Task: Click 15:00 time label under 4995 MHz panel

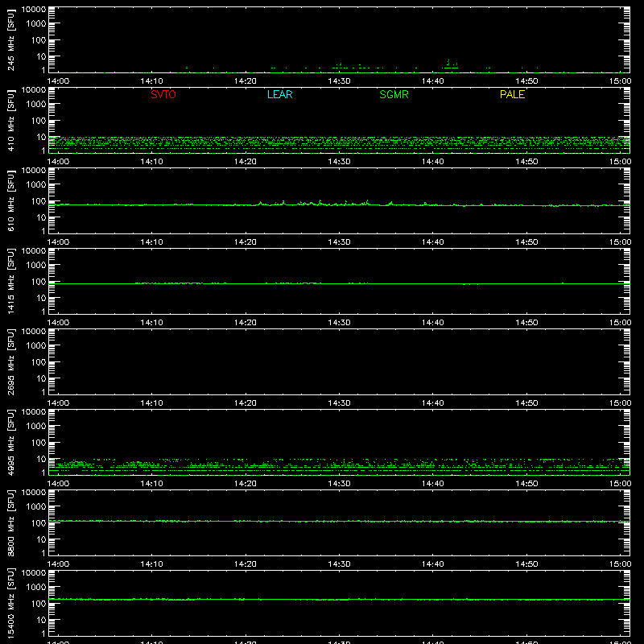Action: [x=620, y=484]
